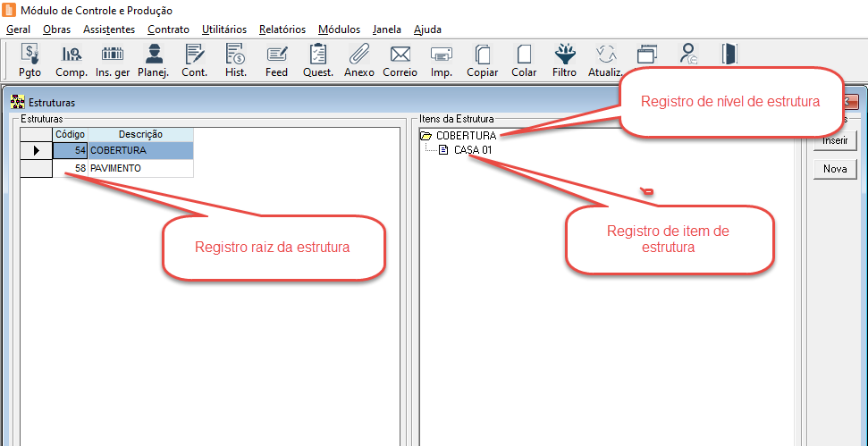Viewport: 868px width, 446px height.
Task: Select the CASA 01 structure item
Action: pos(472,150)
